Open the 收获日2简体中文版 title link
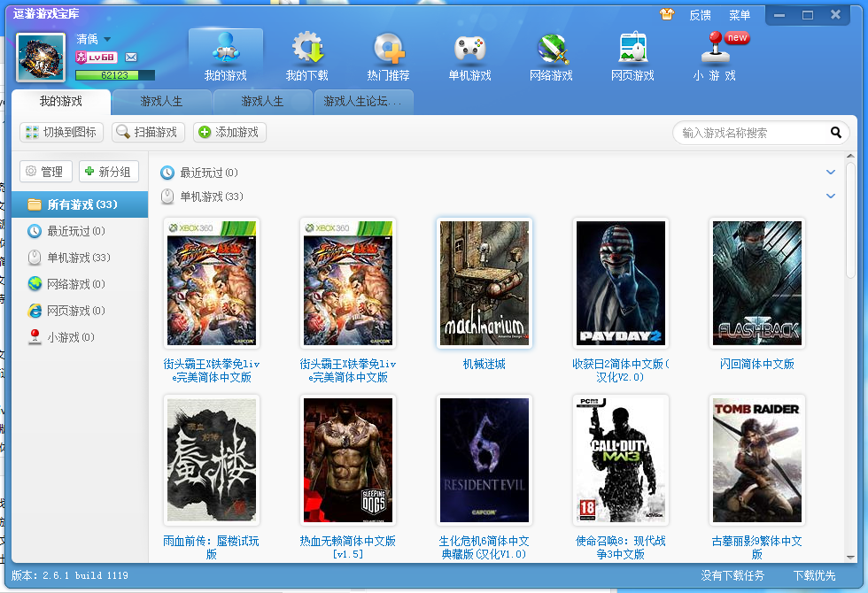 click(x=621, y=371)
